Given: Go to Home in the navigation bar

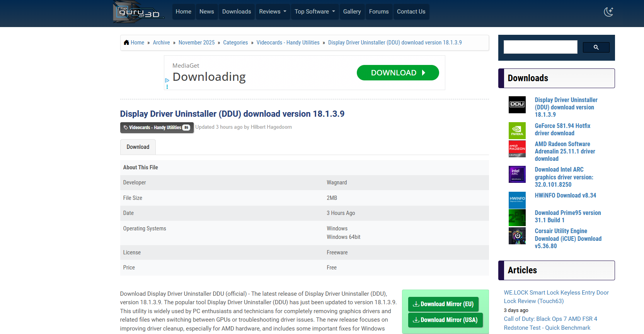Looking at the screenshot, I should [x=184, y=12].
